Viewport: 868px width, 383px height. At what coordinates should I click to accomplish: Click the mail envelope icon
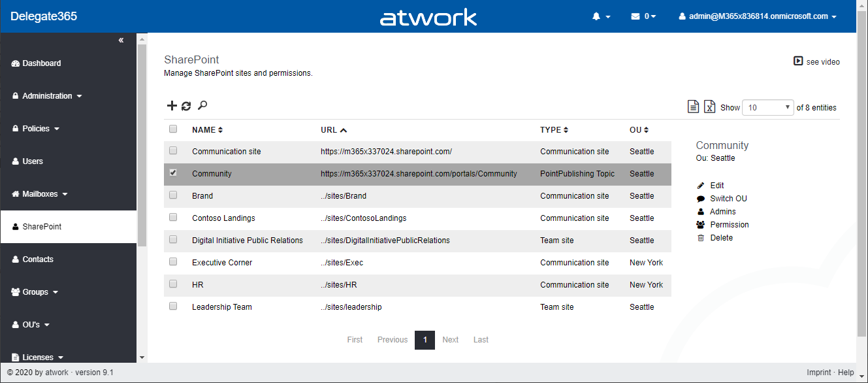(635, 16)
